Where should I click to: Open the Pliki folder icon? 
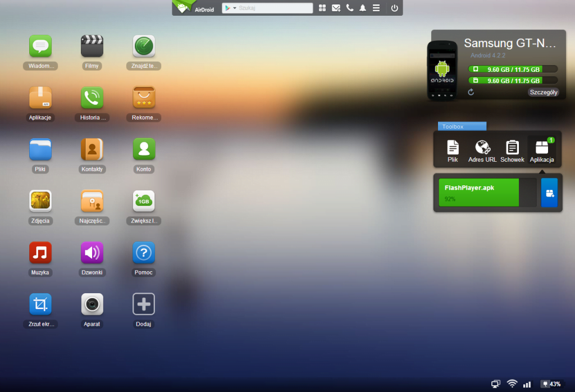pyautogui.click(x=40, y=149)
